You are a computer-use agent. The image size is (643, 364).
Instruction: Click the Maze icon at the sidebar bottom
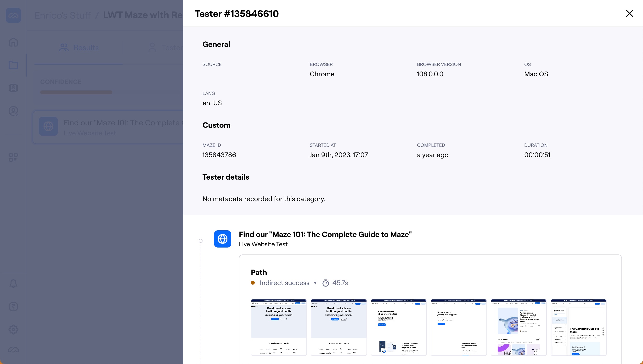tap(13, 350)
